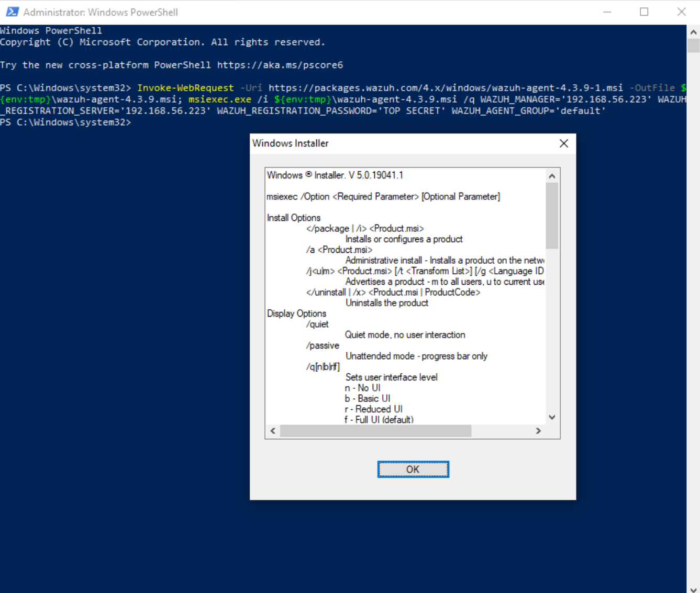Click the Install Options heading in the dialog
This screenshot has height=593, width=700.
click(293, 218)
